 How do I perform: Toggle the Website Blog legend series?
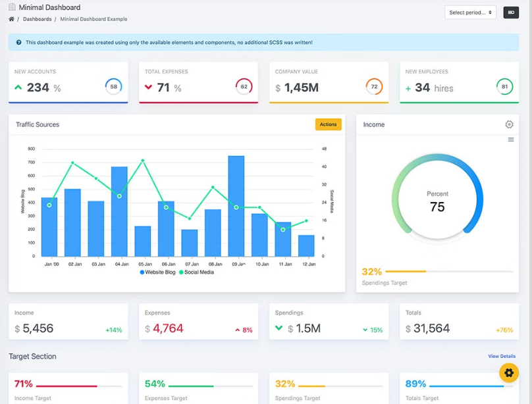(157, 272)
